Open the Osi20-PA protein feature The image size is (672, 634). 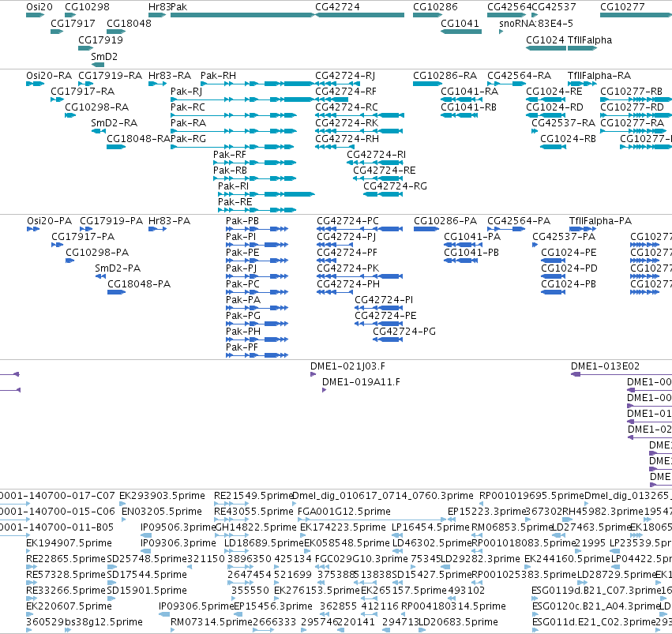[33, 229]
